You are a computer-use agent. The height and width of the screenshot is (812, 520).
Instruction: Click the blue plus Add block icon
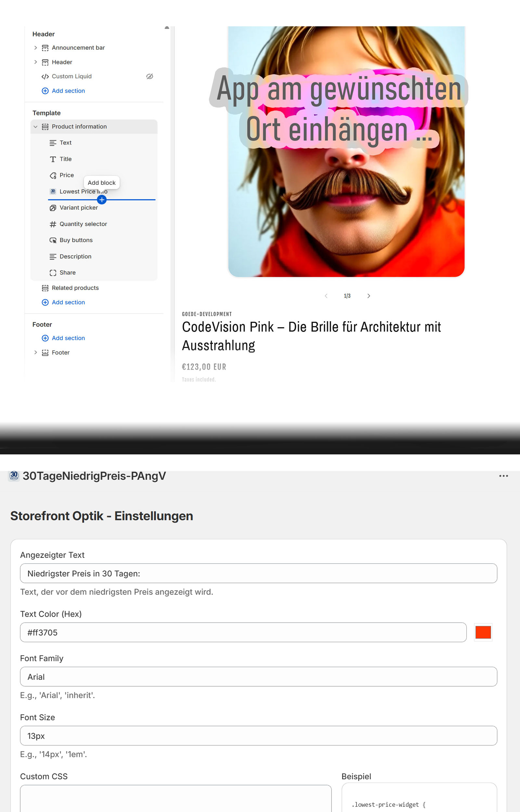(x=102, y=200)
